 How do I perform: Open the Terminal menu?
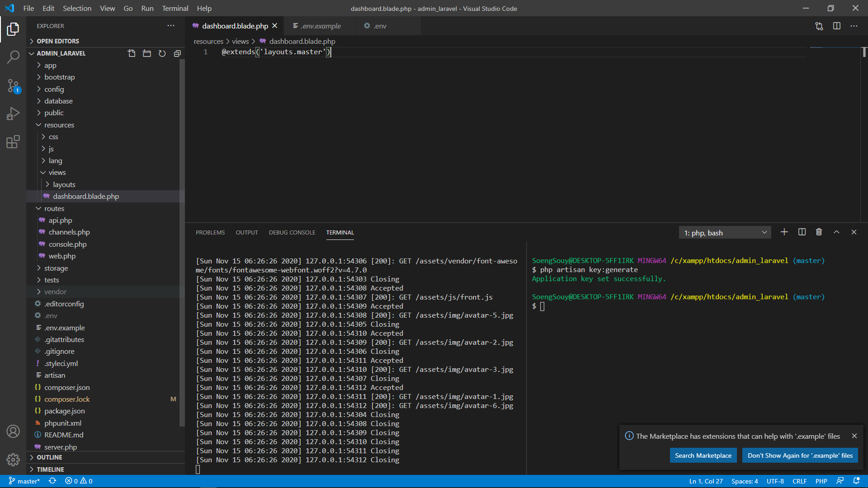coord(175,8)
